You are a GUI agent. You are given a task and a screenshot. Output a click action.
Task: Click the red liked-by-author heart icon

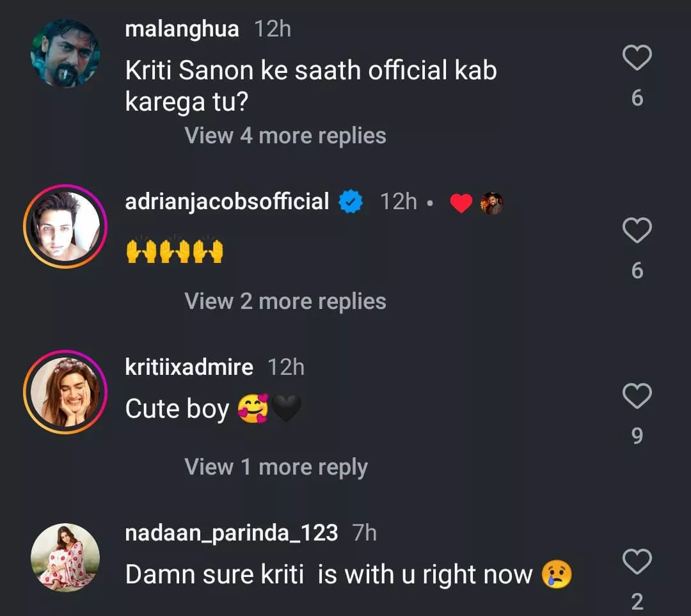[x=461, y=203]
